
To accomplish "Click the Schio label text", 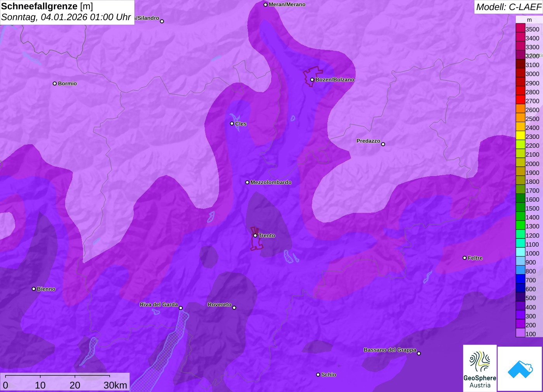I will click(x=329, y=375).
